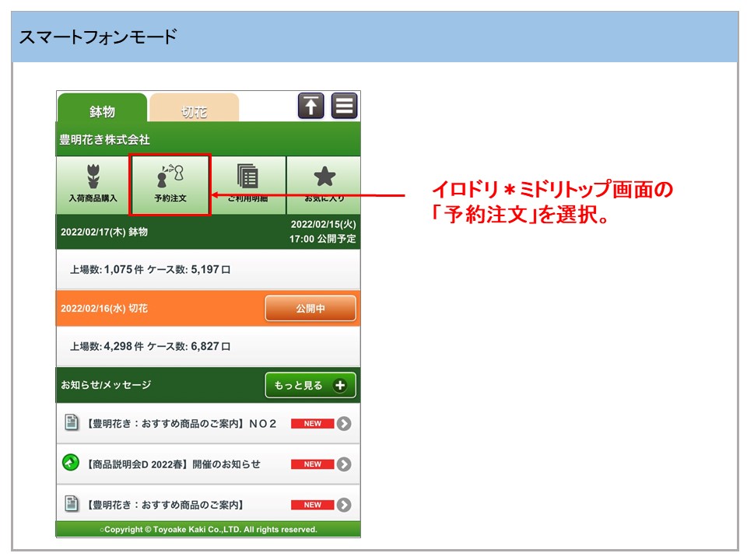The width and height of the screenshot is (747, 560).
Task: Expand arrow on last おすすめ商品のご案内 row
Action: point(344,505)
